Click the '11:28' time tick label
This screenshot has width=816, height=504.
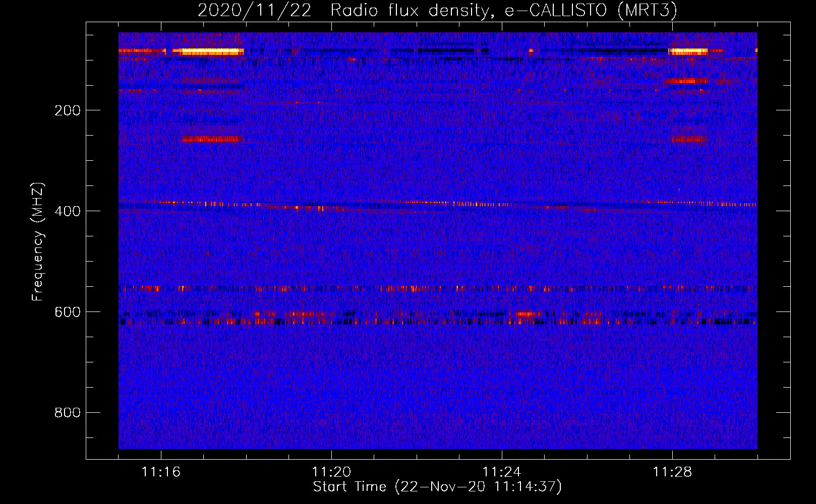[672, 472]
